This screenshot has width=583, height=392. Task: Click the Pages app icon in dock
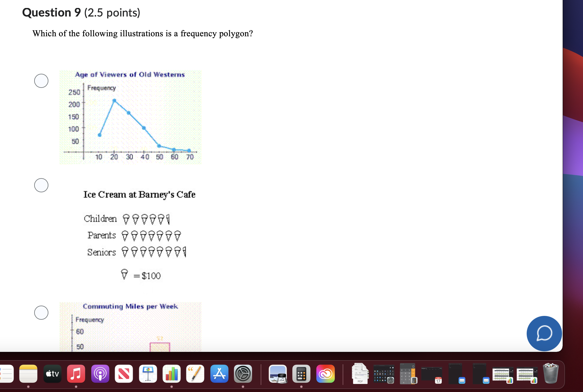tap(195, 375)
